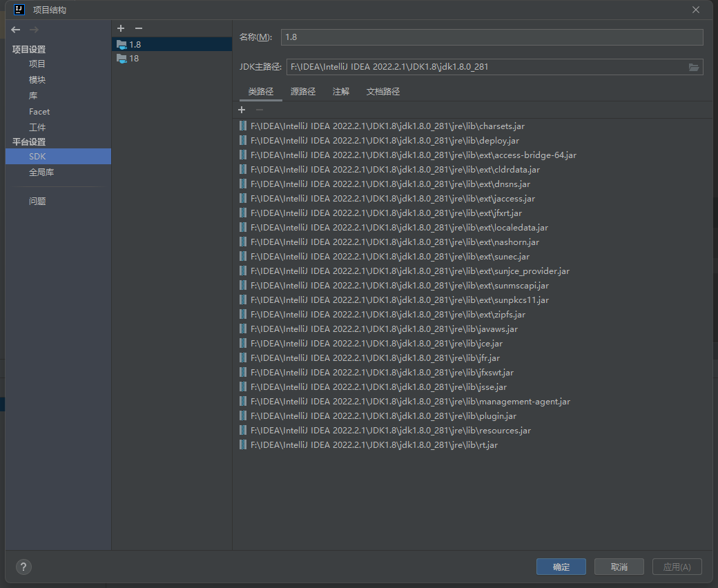Viewport: 718px width, 588px height.
Task: Close the 项目结构 dialog
Action: click(696, 10)
